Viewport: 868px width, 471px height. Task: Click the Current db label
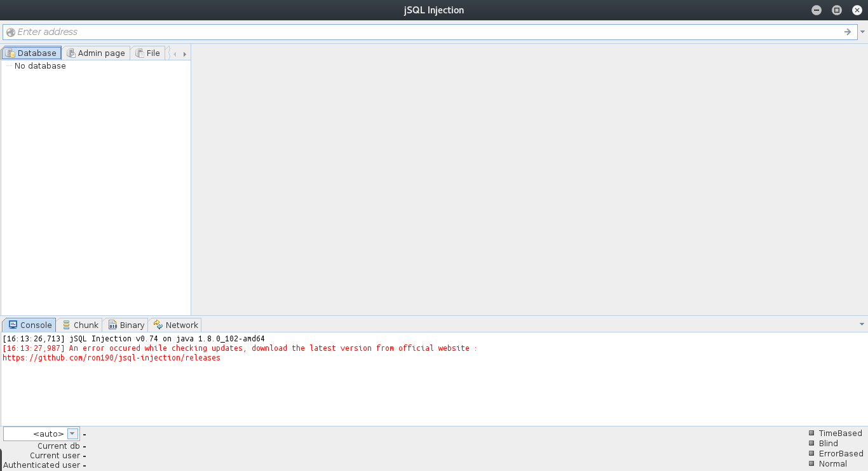click(x=58, y=446)
